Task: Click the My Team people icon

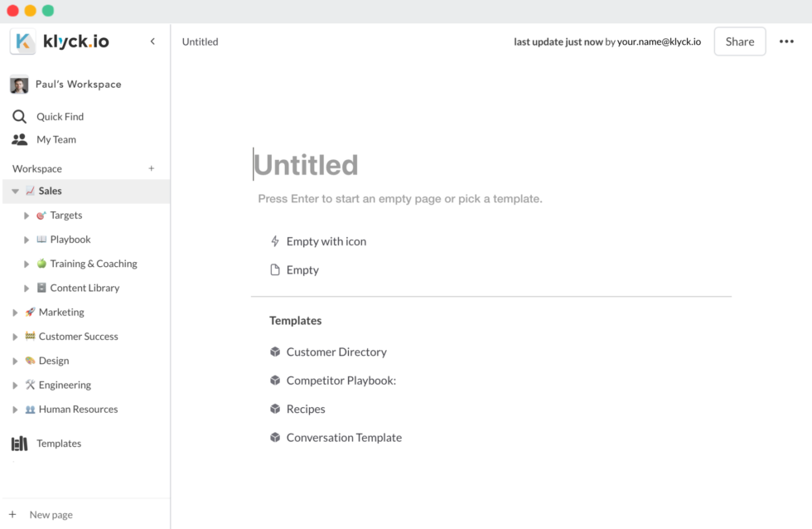Action: (x=19, y=139)
